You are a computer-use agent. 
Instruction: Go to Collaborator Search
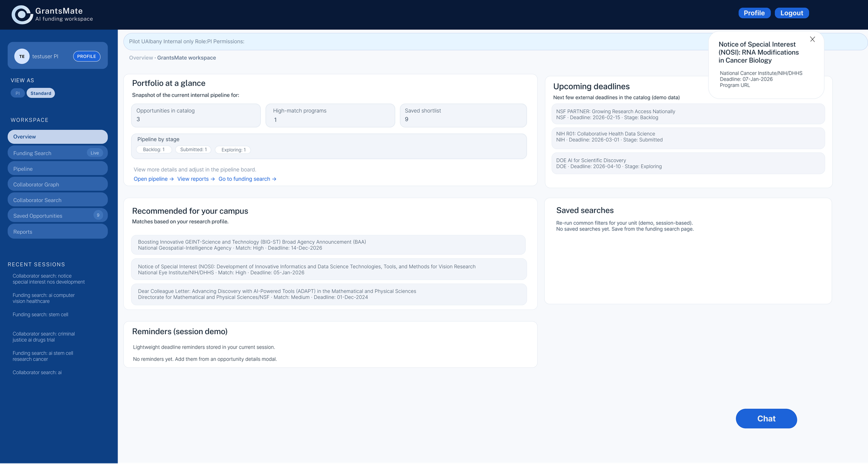[x=57, y=200]
